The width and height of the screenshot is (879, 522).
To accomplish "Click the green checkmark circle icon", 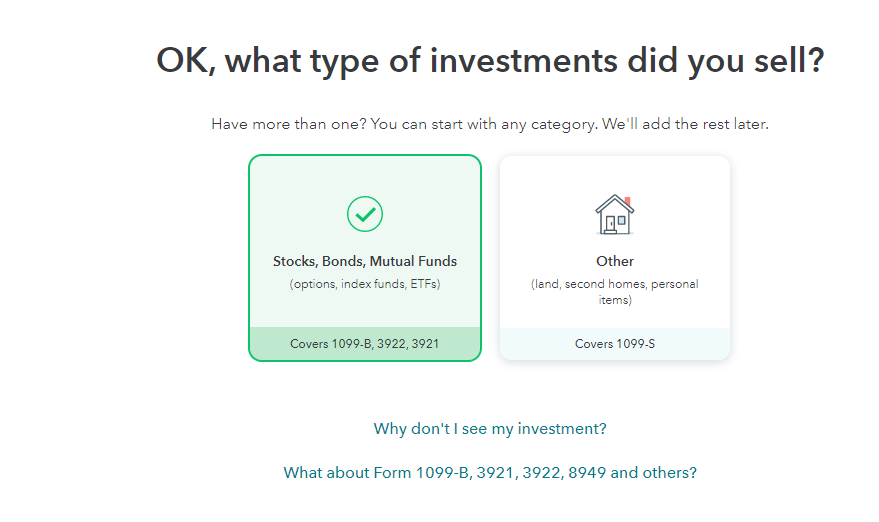I will (365, 213).
